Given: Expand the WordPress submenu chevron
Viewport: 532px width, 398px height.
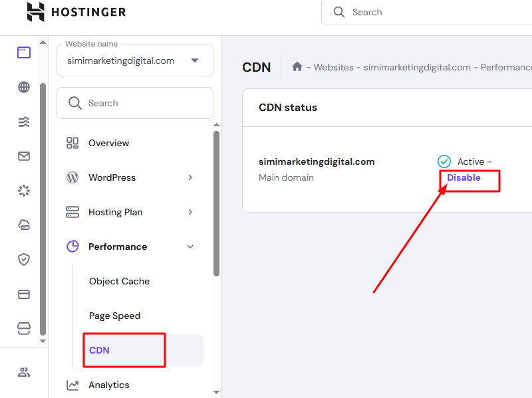Looking at the screenshot, I should pyautogui.click(x=190, y=177).
